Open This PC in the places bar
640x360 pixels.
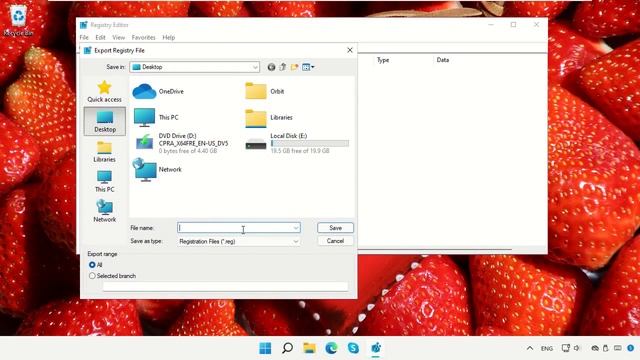click(x=104, y=181)
